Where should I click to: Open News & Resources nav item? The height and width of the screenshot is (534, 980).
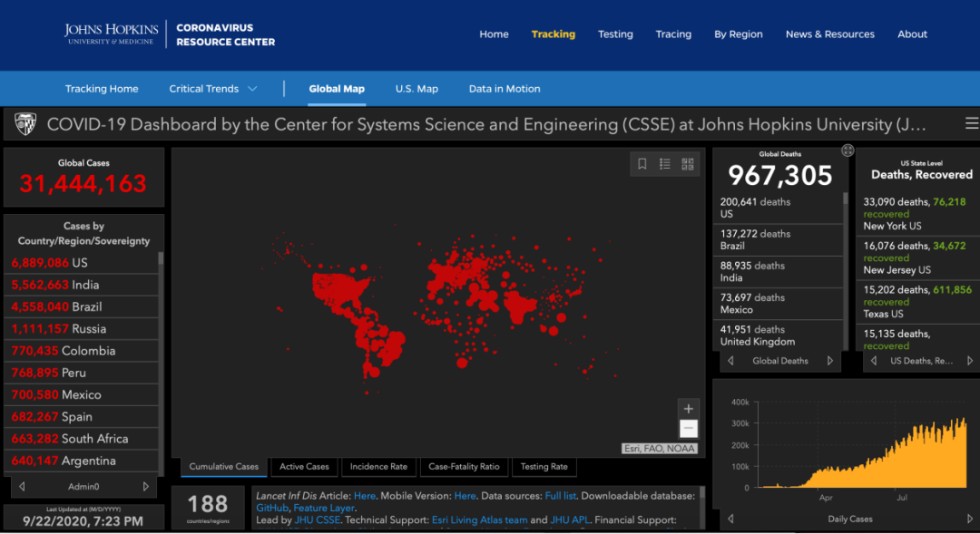(830, 34)
